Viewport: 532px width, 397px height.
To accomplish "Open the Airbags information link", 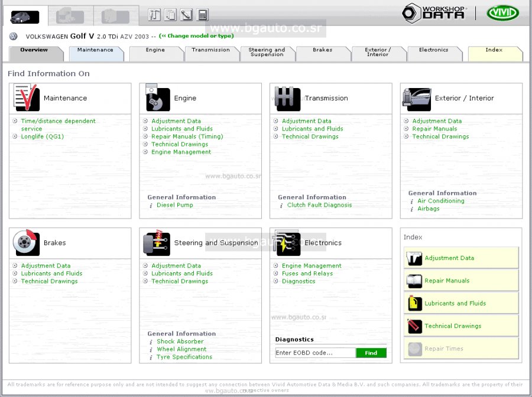I will click(429, 209).
